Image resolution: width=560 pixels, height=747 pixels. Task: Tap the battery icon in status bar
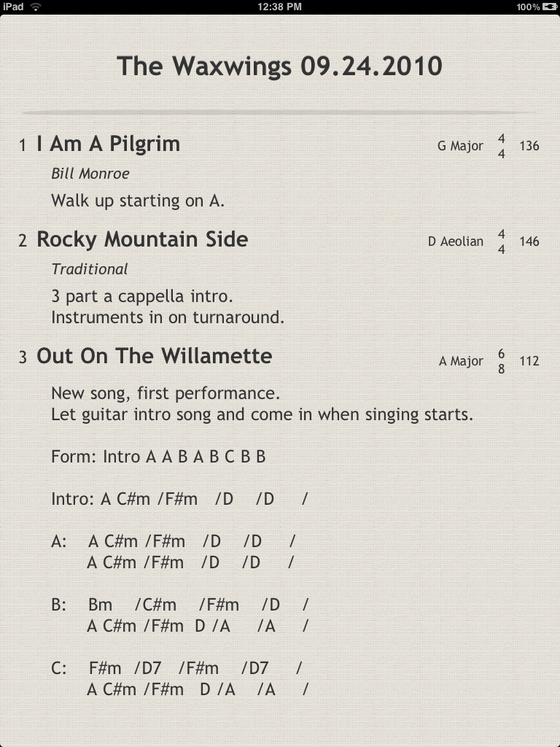[x=550, y=7]
